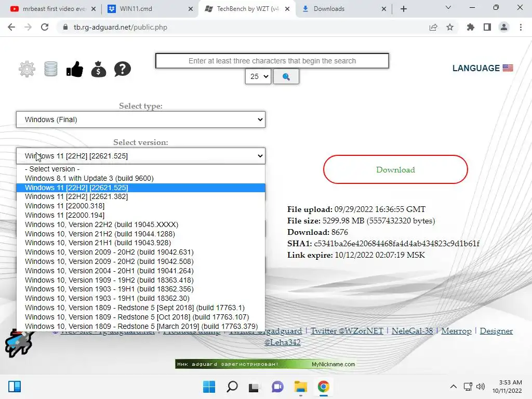The image size is (532, 399).
Task: Open the Chat app on the taskbar
Action: pos(277,387)
